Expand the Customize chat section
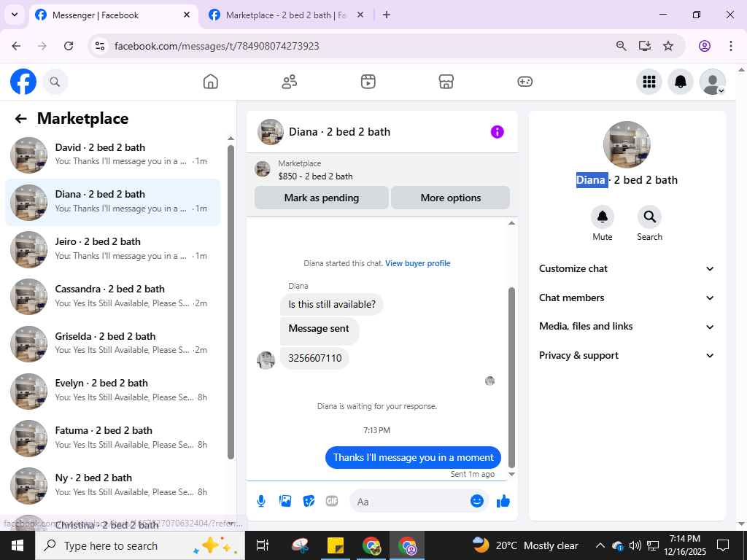747x560 pixels. coord(627,268)
